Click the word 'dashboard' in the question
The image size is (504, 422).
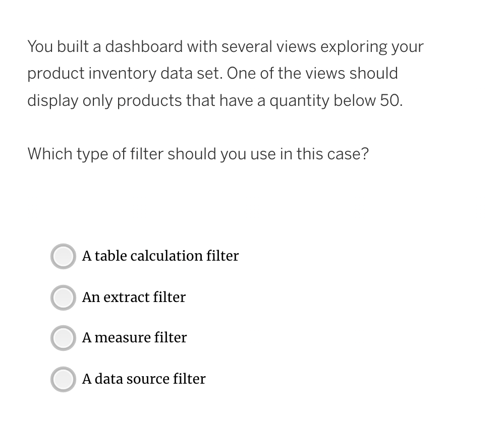click(x=144, y=46)
